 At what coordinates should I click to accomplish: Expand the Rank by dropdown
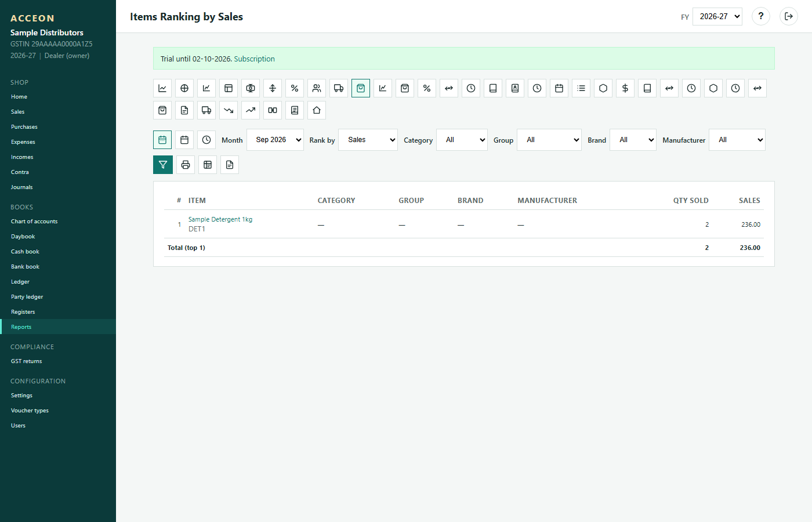tap(368, 140)
